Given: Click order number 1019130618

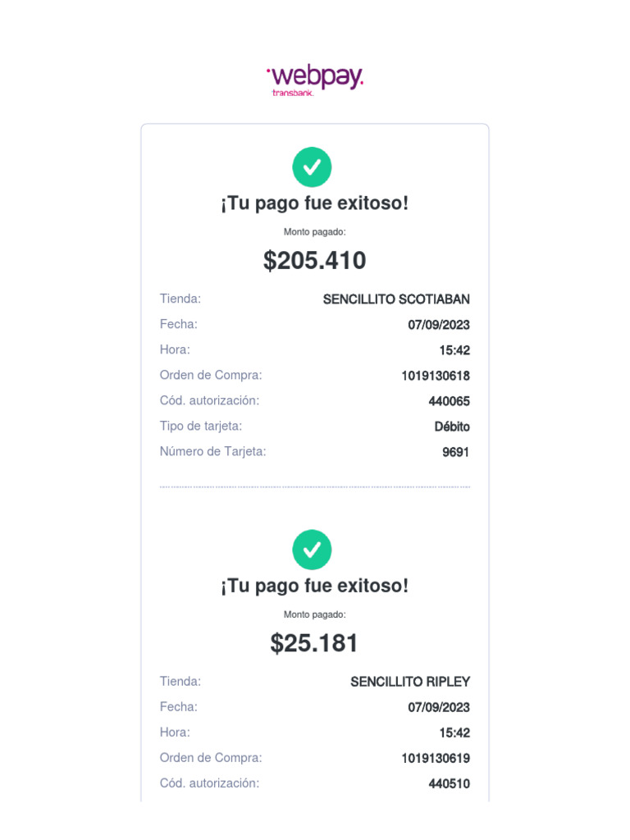Looking at the screenshot, I should pyautogui.click(x=436, y=376).
